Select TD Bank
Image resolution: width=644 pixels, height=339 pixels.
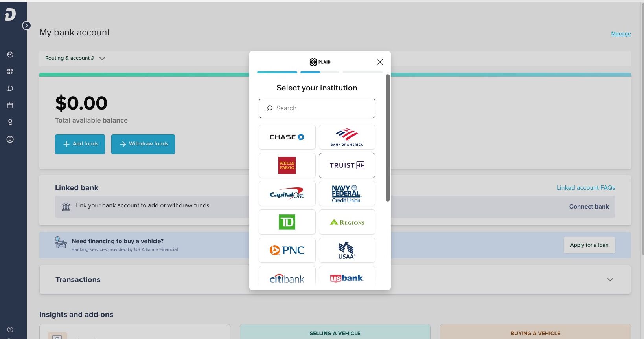pos(287,222)
